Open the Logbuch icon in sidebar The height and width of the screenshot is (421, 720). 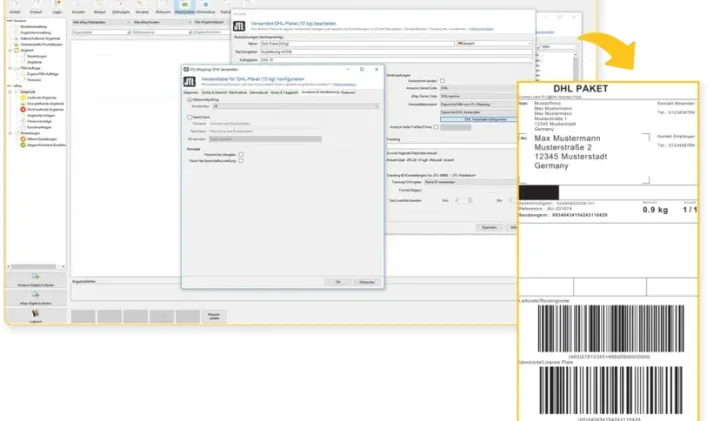[x=35, y=313]
